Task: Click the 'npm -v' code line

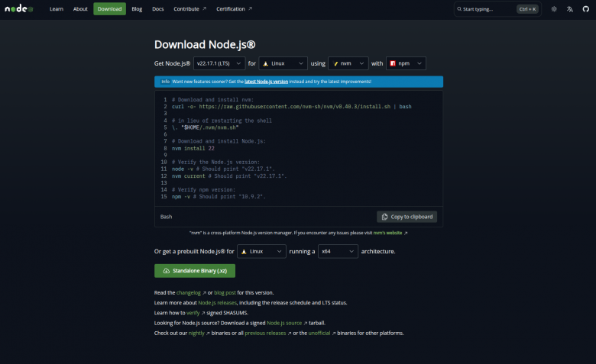Action: tap(219, 197)
